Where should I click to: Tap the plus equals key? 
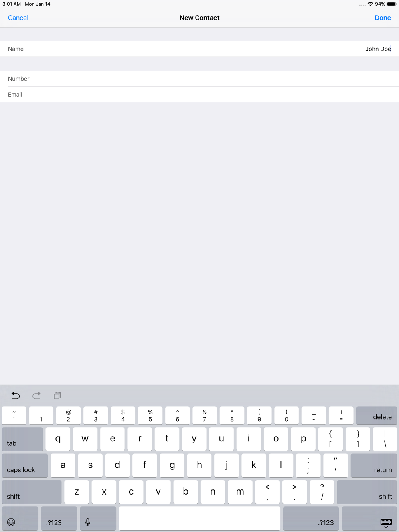click(341, 416)
